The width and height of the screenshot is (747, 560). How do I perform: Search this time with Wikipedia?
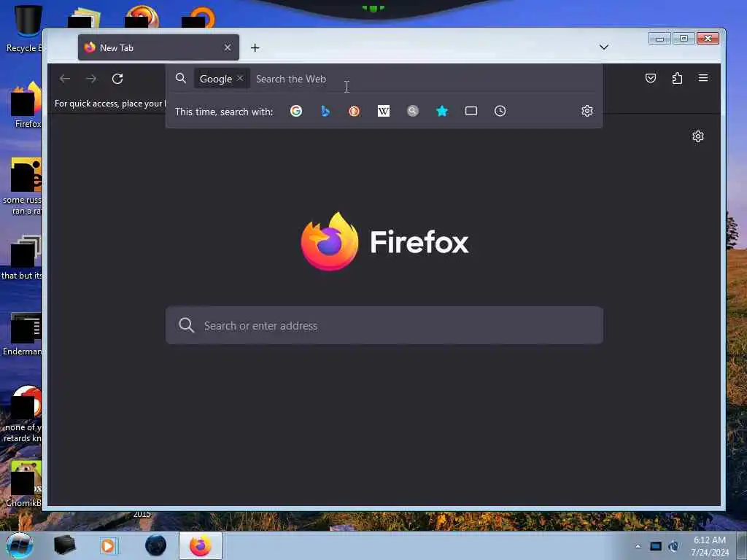pyautogui.click(x=384, y=111)
